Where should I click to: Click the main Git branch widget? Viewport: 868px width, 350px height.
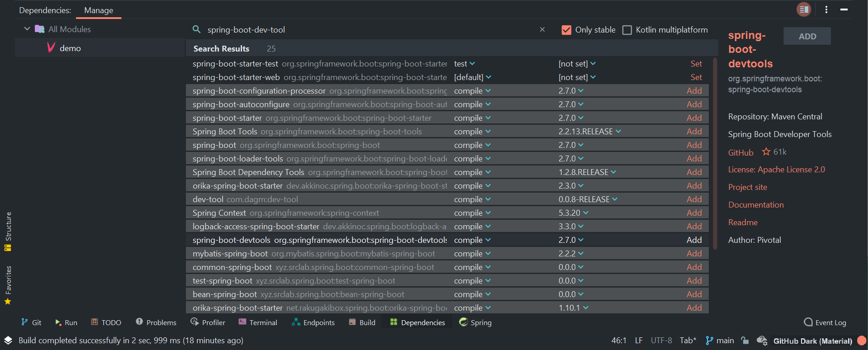(x=720, y=341)
